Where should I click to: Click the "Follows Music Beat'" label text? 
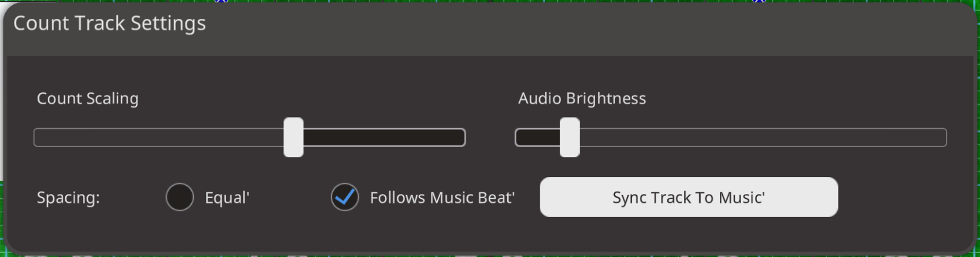(x=442, y=198)
